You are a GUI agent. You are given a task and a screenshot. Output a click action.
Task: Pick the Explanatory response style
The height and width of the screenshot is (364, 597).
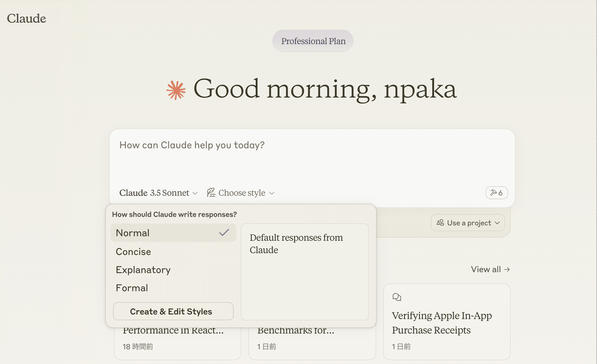[143, 270]
